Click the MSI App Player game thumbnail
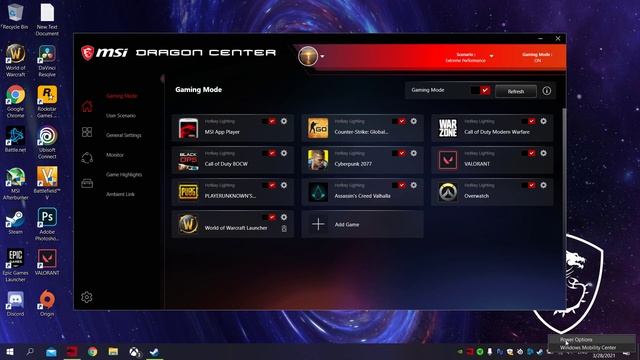 (x=188, y=128)
